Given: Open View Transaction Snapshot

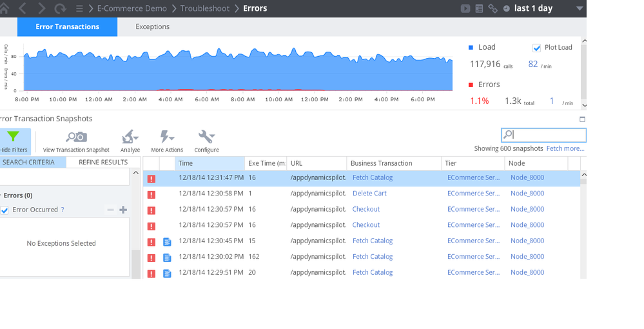Looking at the screenshot, I should pyautogui.click(x=76, y=141).
